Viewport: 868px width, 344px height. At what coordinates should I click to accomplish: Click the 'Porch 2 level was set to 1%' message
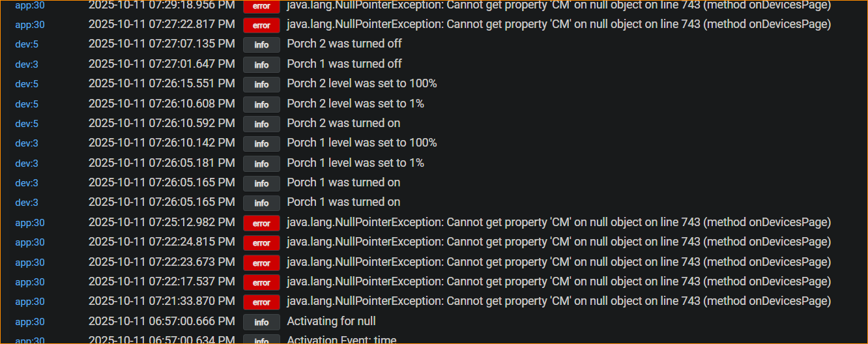click(355, 104)
